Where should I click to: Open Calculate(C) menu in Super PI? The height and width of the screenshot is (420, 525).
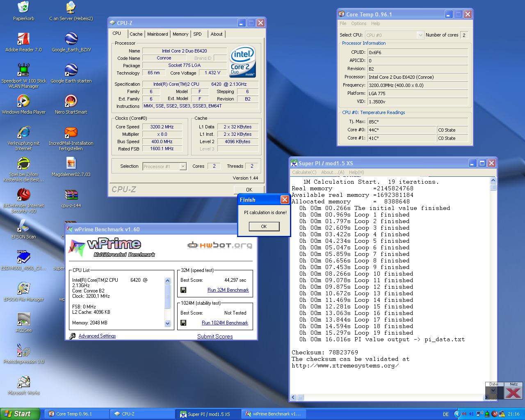(304, 172)
